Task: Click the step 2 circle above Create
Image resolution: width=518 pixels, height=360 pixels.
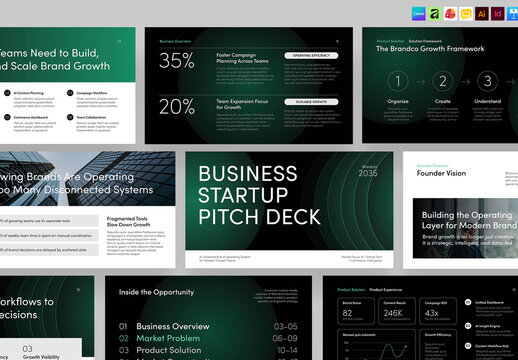Action: pyautogui.click(x=443, y=81)
